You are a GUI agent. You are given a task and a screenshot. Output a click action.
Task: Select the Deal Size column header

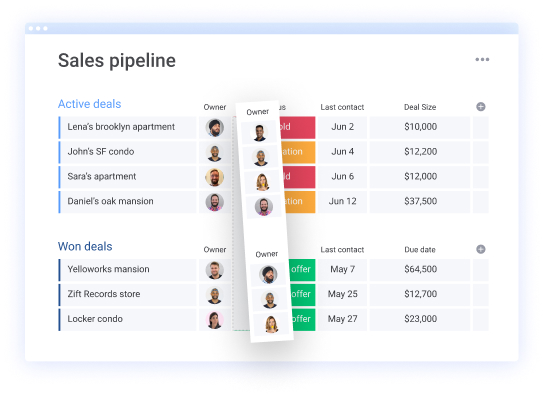[420, 107]
